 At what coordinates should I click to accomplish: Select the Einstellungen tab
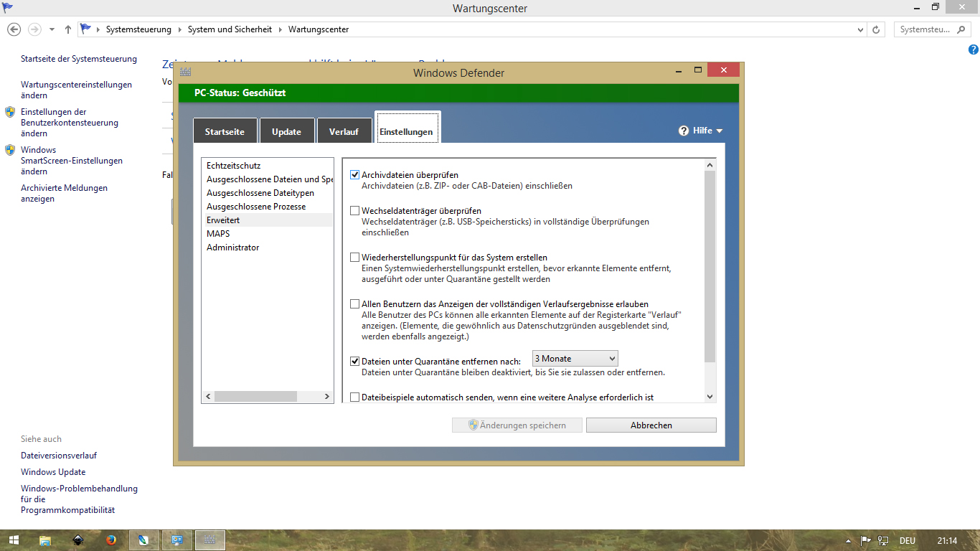[406, 128]
